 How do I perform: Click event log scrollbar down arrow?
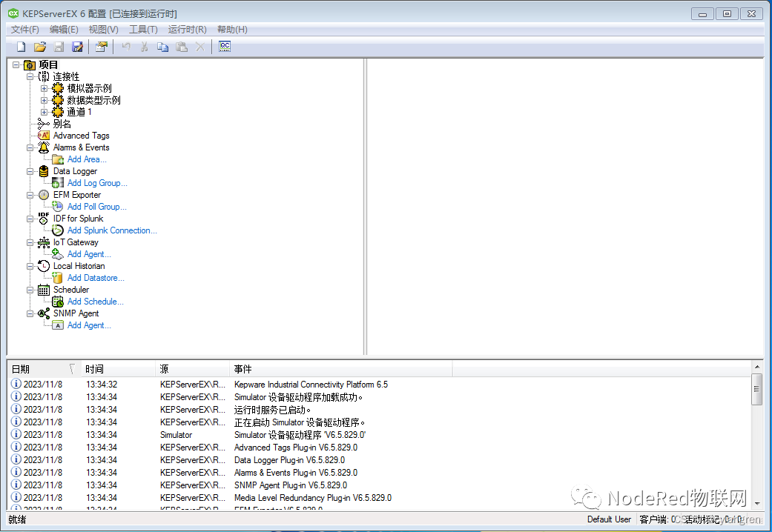tap(757, 504)
